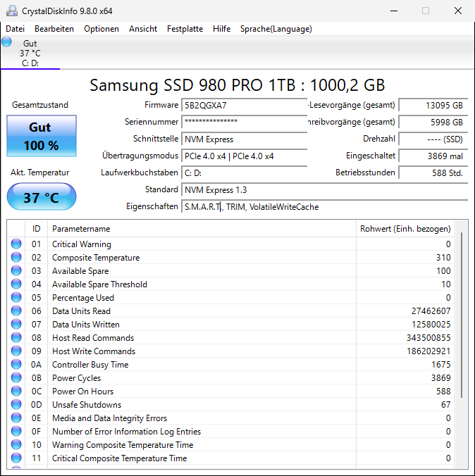
Task: Select the Percentage Used parameter name
Action: pos(83,298)
